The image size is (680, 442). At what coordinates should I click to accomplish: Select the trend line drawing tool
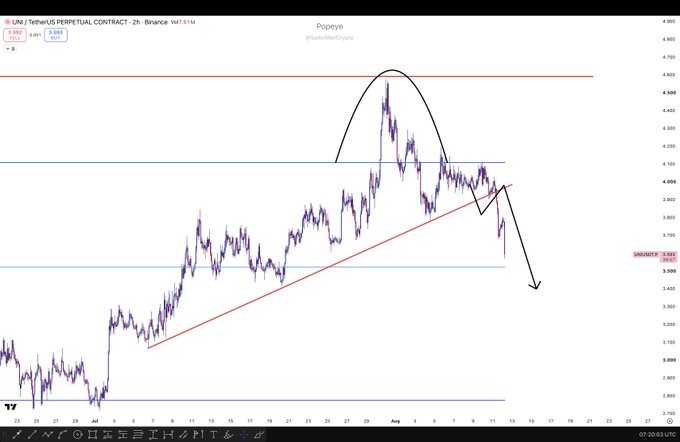coord(17,434)
